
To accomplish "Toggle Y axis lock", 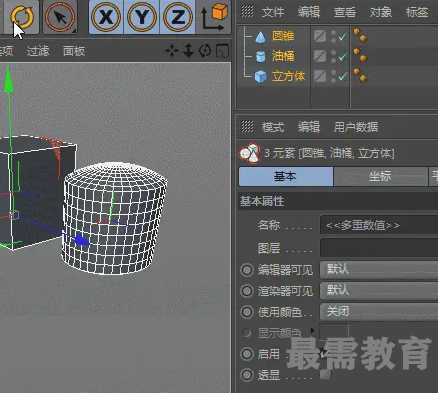I will pyautogui.click(x=142, y=17).
